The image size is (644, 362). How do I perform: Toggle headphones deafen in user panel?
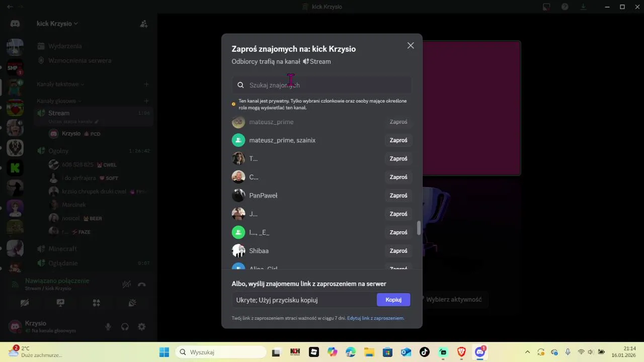(x=125, y=327)
